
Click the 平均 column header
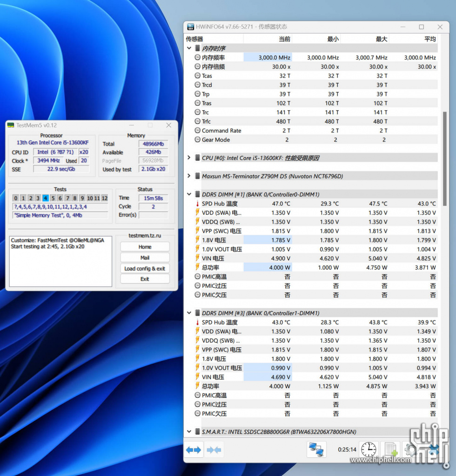[x=414, y=39]
